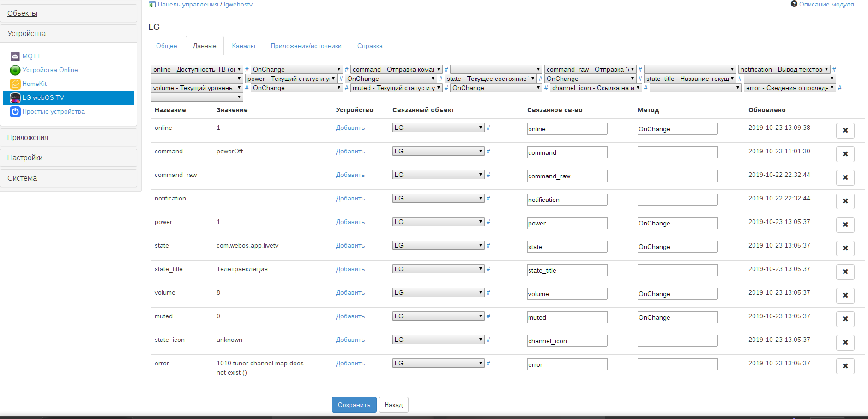
Task: Click the Сохранить button
Action: (x=354, y=405)
